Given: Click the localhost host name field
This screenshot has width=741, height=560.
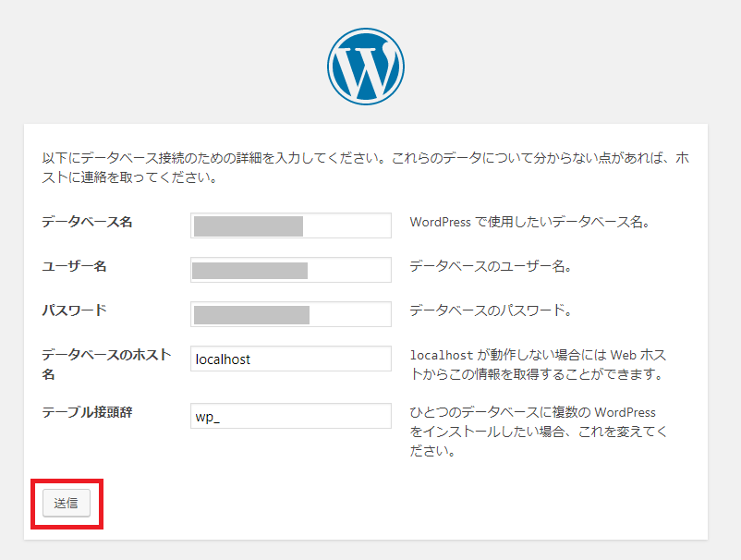Looking at the screenshot, I should (x=291, y=359).
